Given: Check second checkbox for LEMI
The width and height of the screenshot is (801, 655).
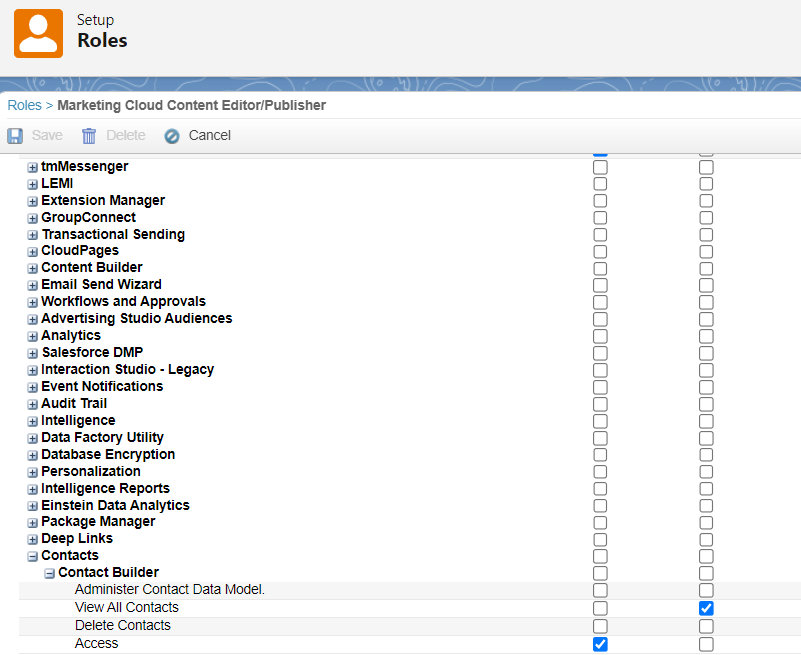Looking at the screenshot, I should (x=706, y=184).
